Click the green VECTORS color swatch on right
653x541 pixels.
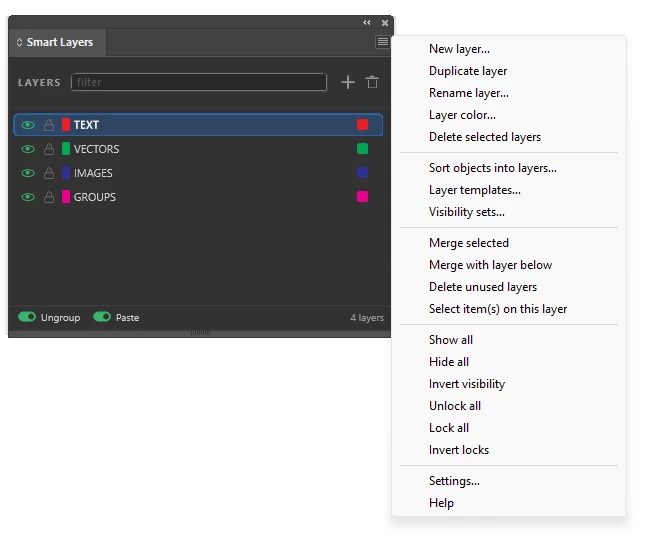(362, 149)
